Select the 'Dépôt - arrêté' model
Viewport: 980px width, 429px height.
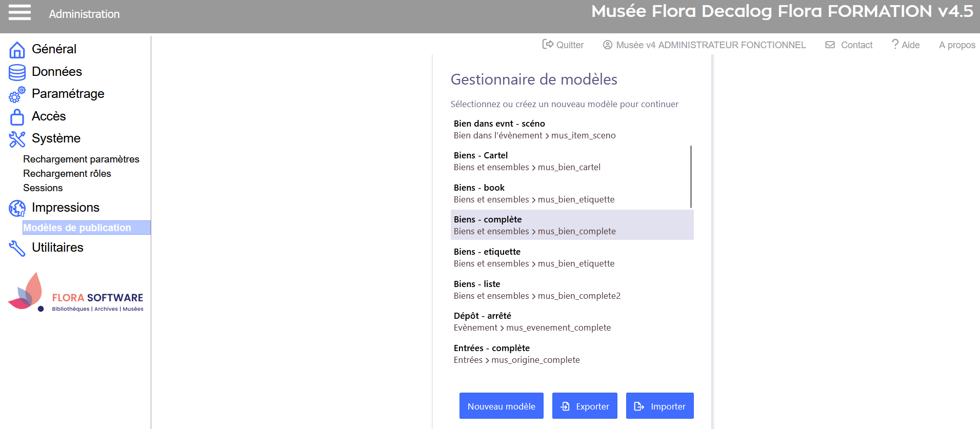(572, 321)
